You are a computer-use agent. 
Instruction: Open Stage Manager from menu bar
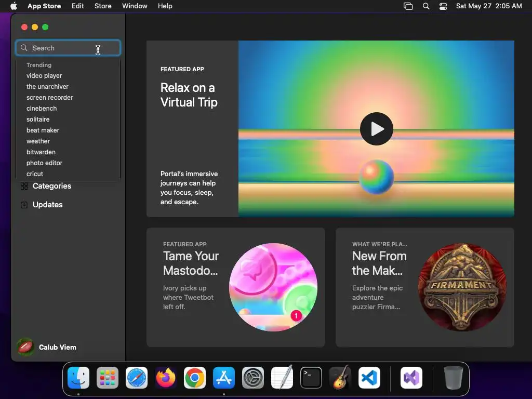(408, 6)
